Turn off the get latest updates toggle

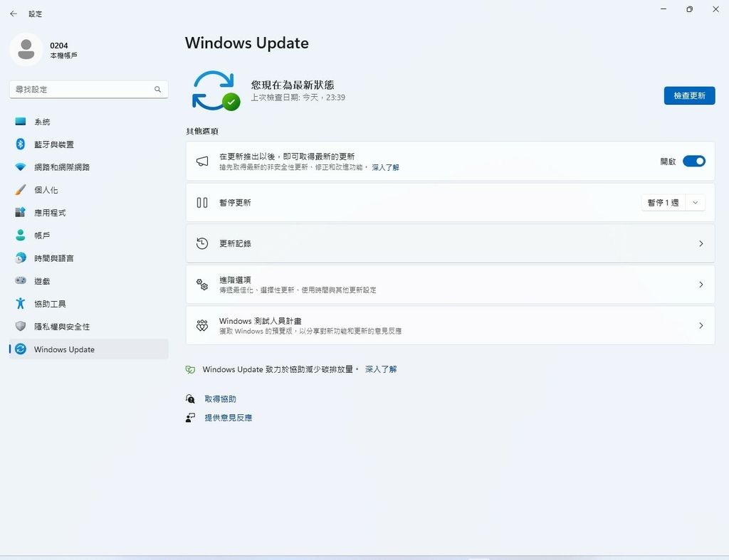click(693, 162)
